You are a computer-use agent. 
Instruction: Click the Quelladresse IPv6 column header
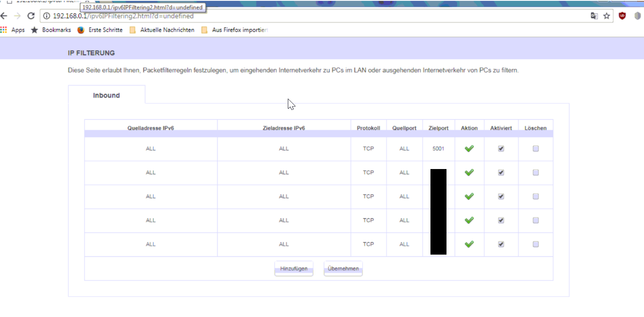(x=151, y=128)
